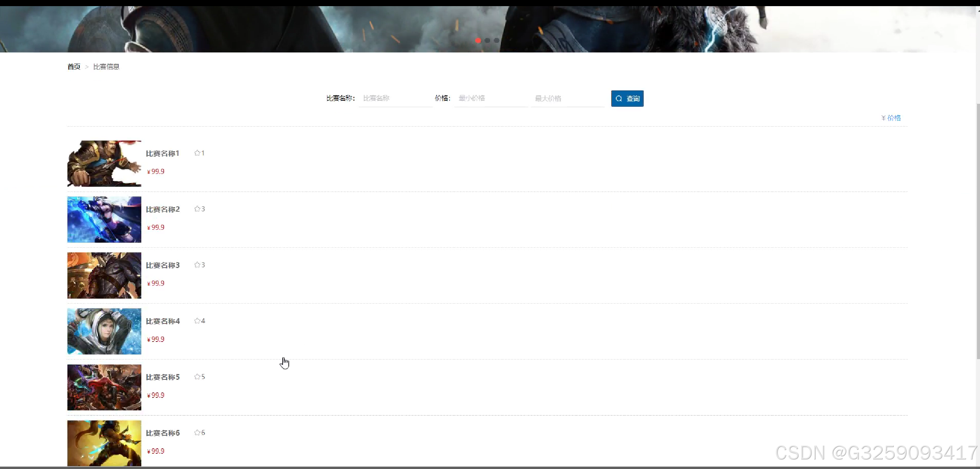980x469 pixels.
Task: Click the star icon next to 比赛名称2
Action: pos(197,209)
